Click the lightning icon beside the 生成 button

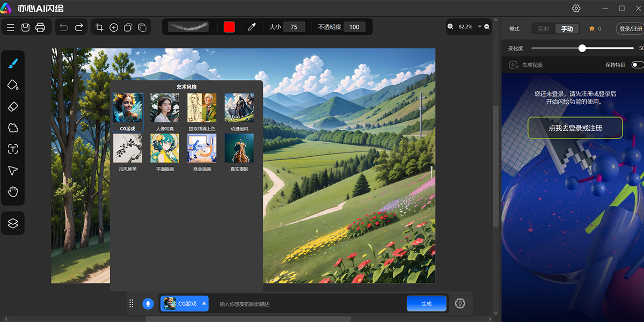(459, 303)
